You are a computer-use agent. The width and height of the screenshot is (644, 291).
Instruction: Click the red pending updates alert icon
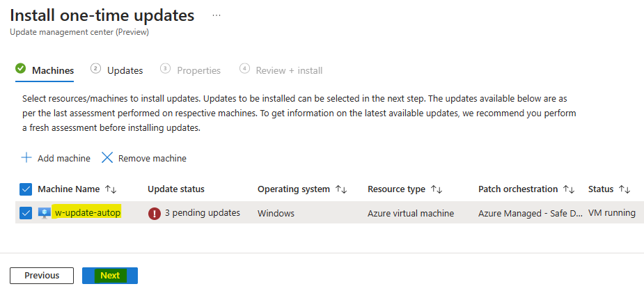(x=154, y=214)
